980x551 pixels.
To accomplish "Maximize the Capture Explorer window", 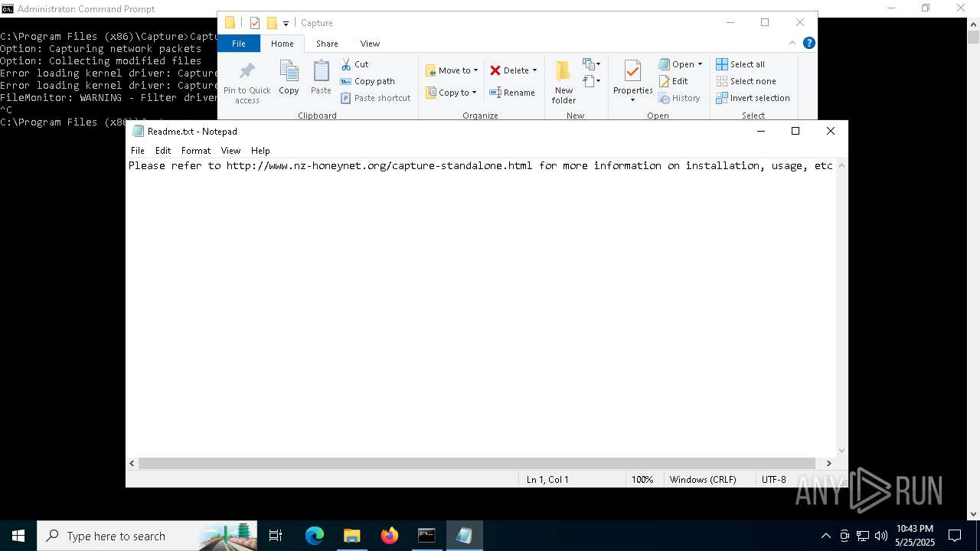I will 765,23.
